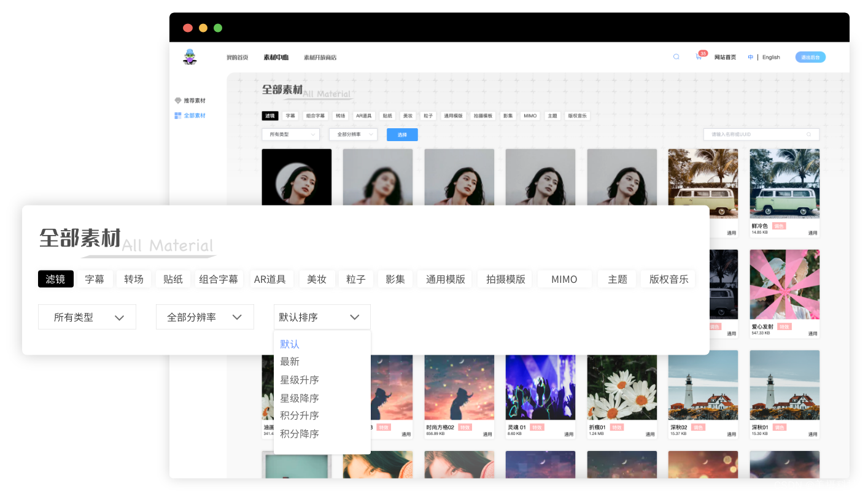
Task: Select the 拍摄模版 tab in the overlay card
Action: coord(506,279)
